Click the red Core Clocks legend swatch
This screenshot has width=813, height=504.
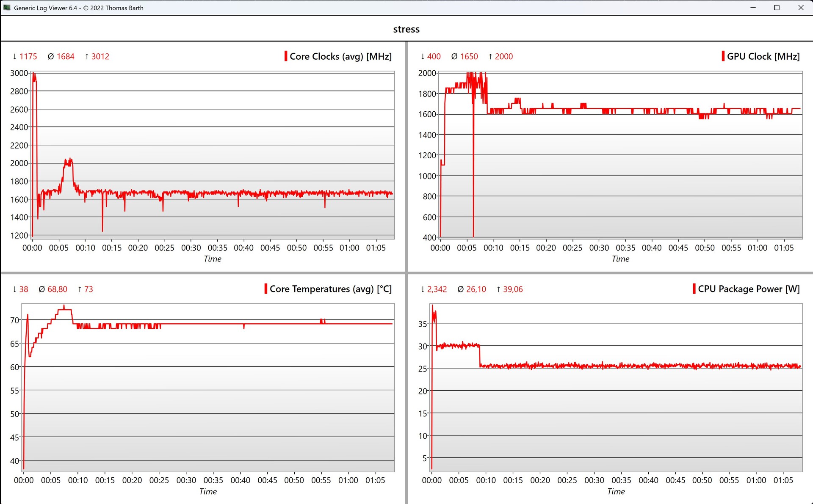[x=286, y=56]
